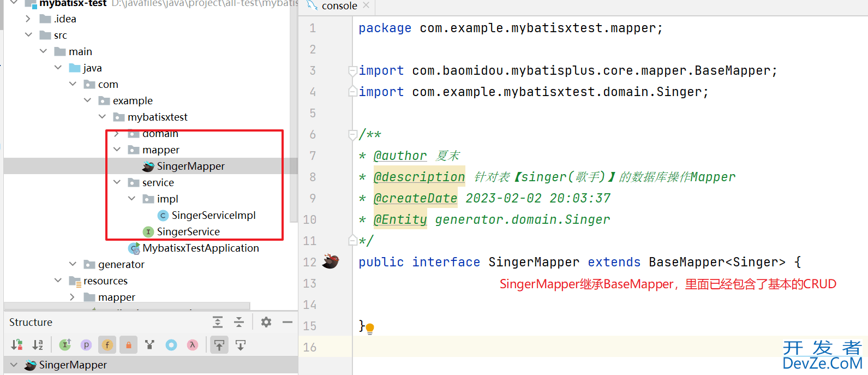868x375 pixels.
Task: Click the resources folder icon
Action: tap(75, 281)
